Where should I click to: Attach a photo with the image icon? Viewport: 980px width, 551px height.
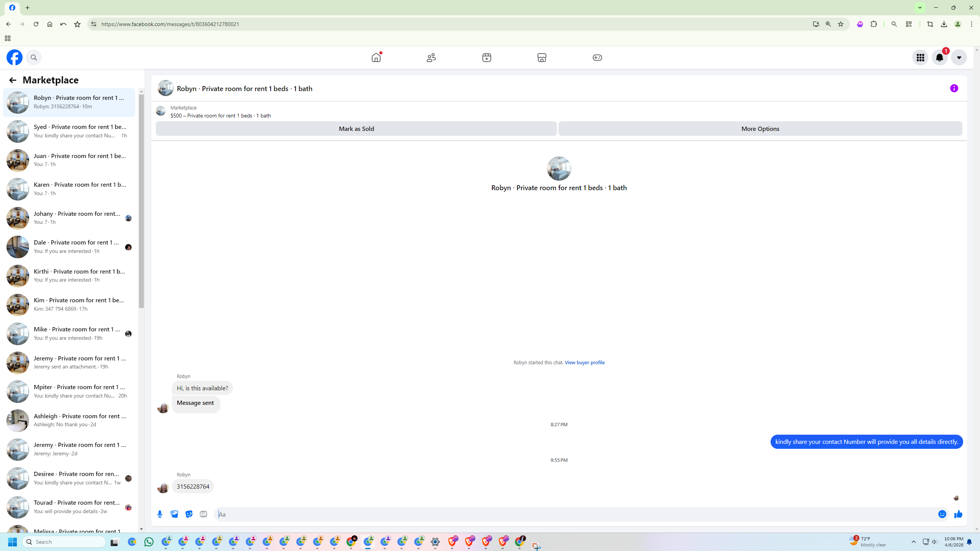click(x=175, y=514)
